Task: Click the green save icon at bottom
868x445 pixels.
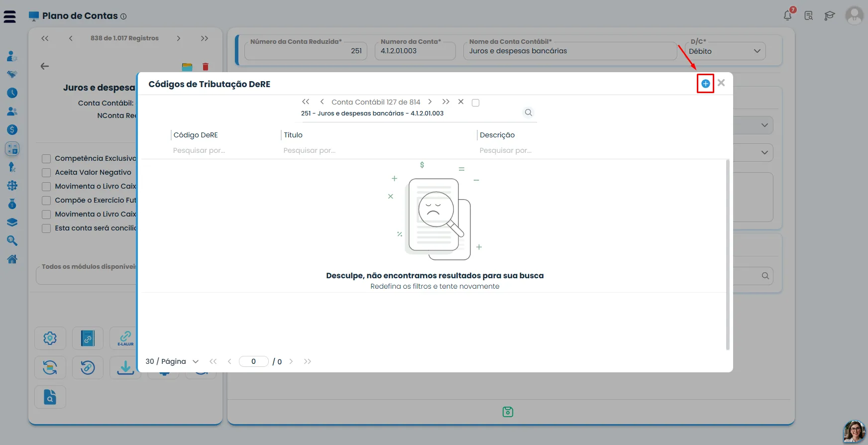Action: pyautogui.click(x=508, y=412)
